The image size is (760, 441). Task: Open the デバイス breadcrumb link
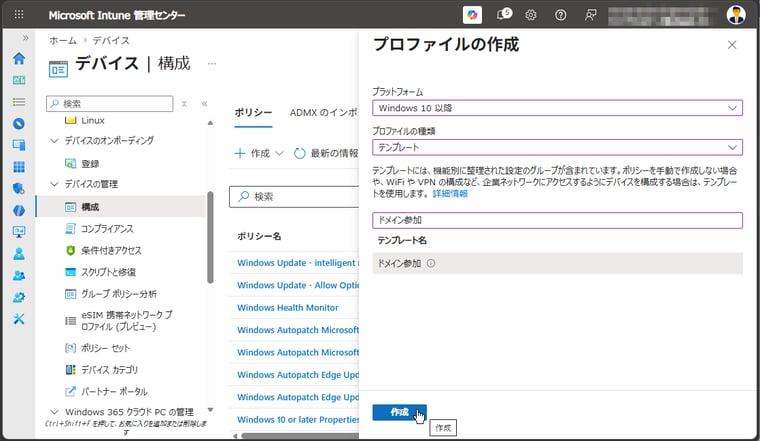111,41
